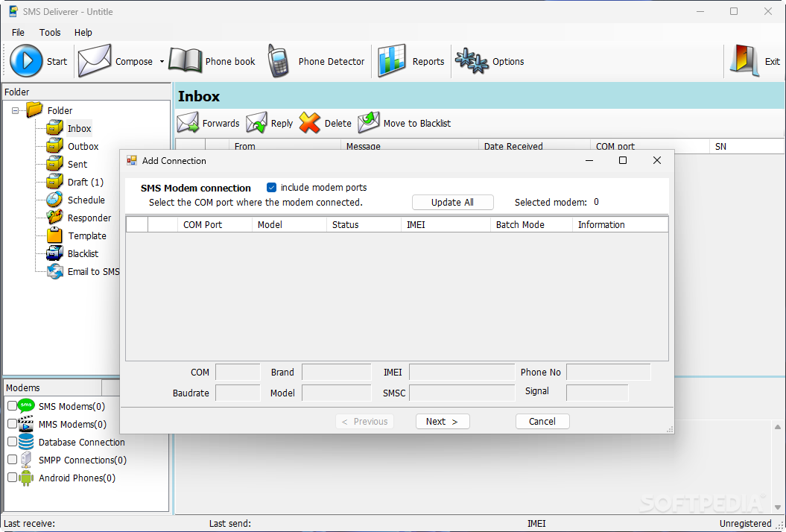Click the Start play icon
This screenshot has width=786, height=532.
26,60
